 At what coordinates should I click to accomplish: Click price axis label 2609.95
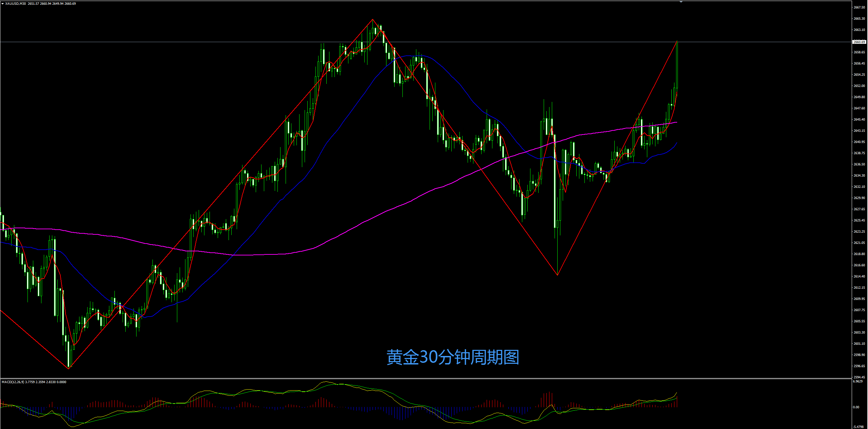click(x=859, y=299)
